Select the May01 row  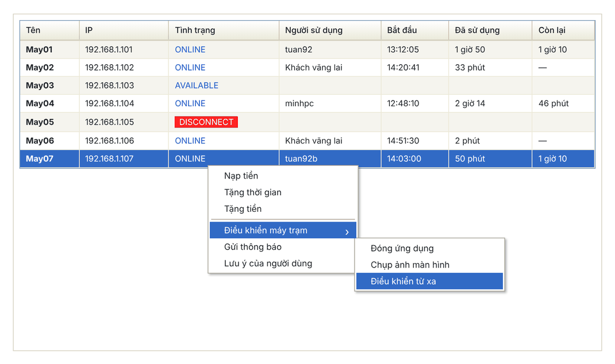tap(307, 49)
